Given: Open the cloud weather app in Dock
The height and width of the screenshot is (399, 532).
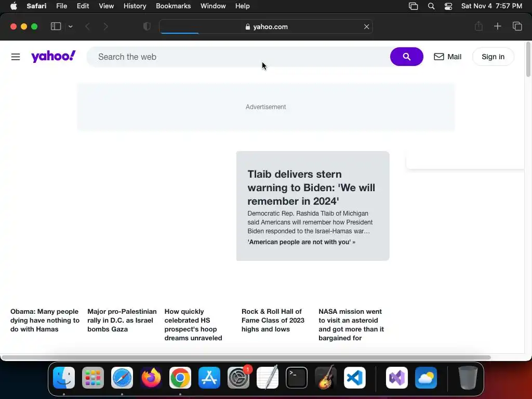Looking at the screenshot, I should pyautogui.click(x=426, y=378).
